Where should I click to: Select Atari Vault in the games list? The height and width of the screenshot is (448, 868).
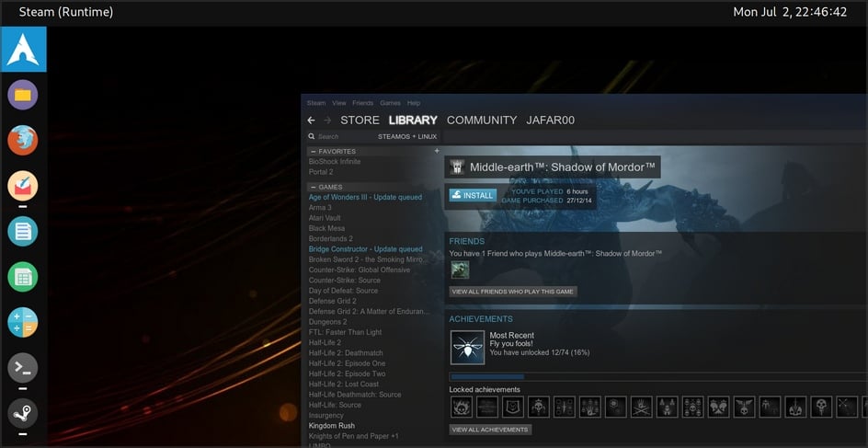click(325, 218)
